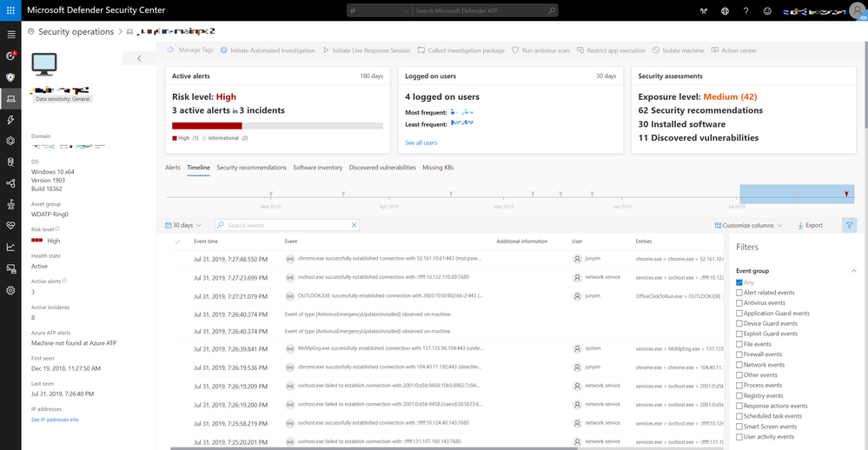Viewport: 868px width, 450px height.
Task: Check the Registry events filter
Action: (739, 396)
